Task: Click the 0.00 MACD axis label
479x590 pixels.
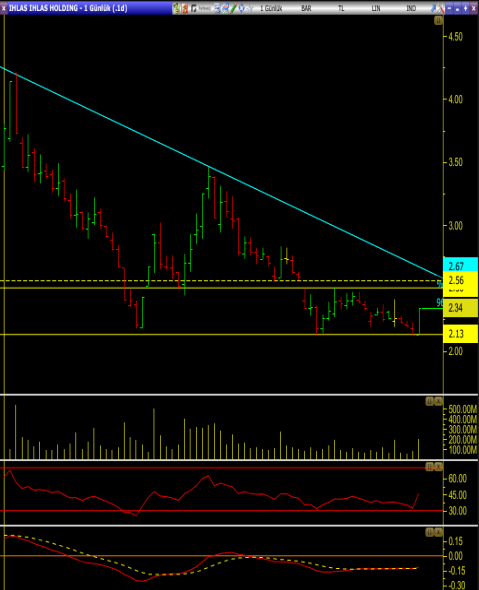Action: 456,556
